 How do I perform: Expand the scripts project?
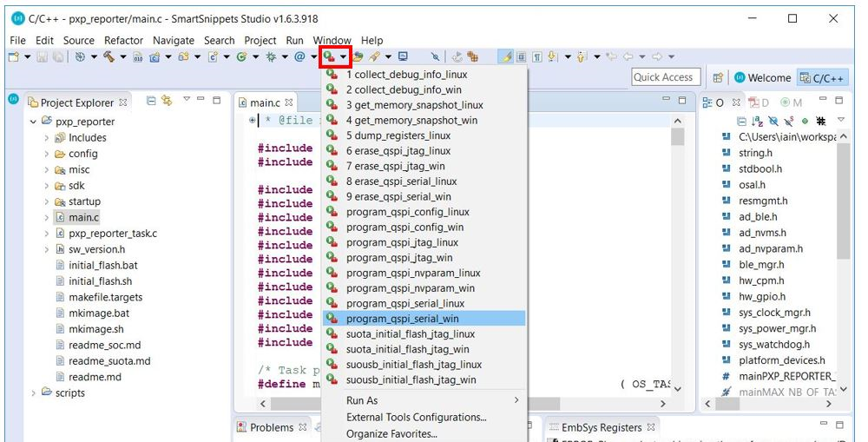point(33,393)
